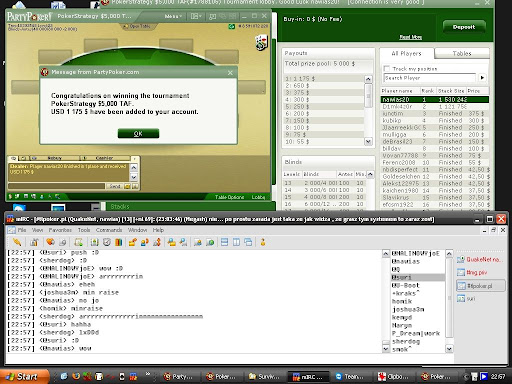
Task: Click the Send button in table chat
Action: point(115,186)
